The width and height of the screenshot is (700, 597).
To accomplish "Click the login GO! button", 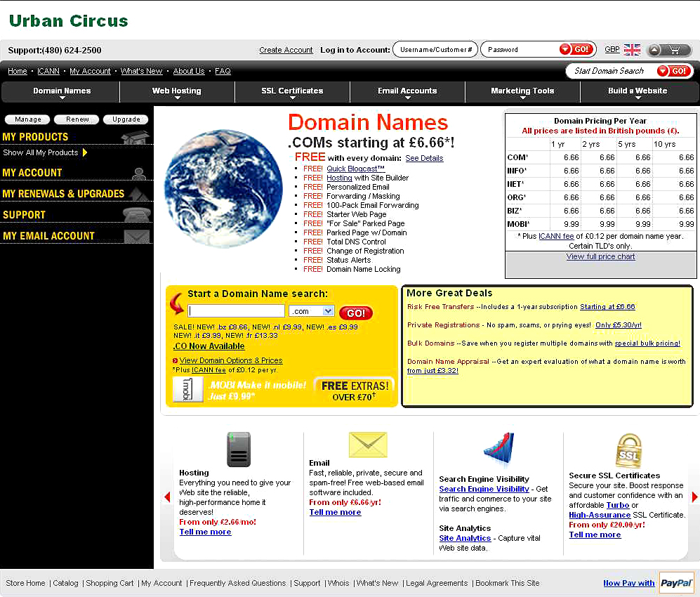I will (x=577, y=49).
